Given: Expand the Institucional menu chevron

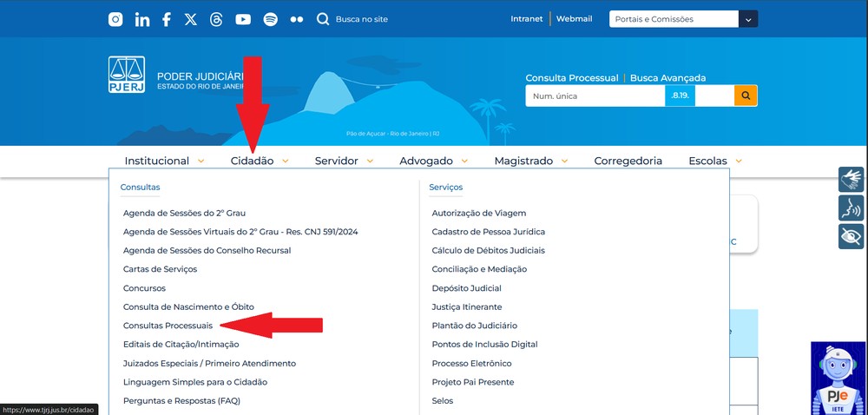Looking at the screenshot, I should click(x=201, y=161).
